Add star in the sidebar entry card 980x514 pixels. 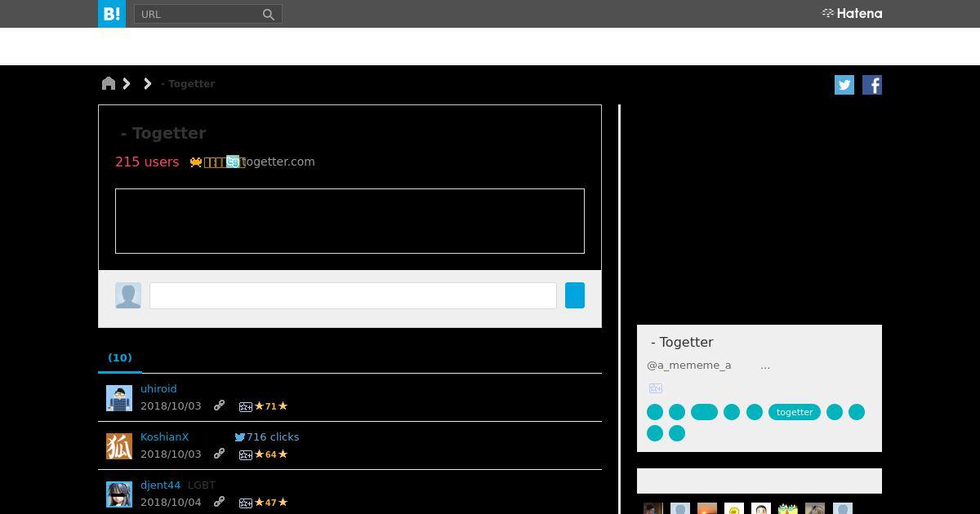click(656, 388)
